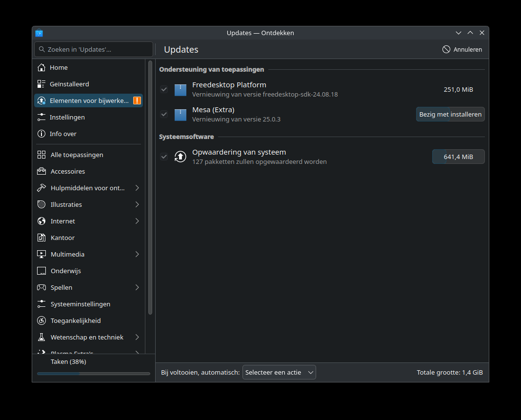The height and width of the screenshot is (420, 521).
Task: Click the Mesa (Extra) package icon
Action: 180,115
